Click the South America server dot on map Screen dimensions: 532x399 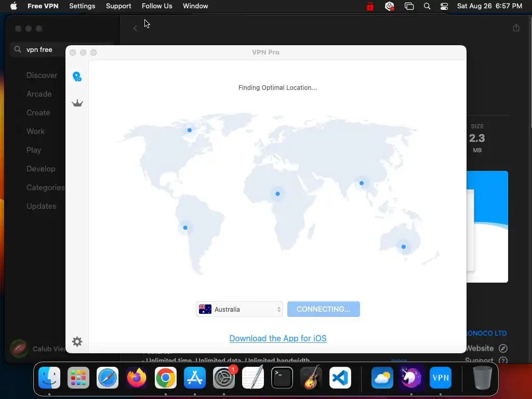pyautogui.click(x=185, y=228)
